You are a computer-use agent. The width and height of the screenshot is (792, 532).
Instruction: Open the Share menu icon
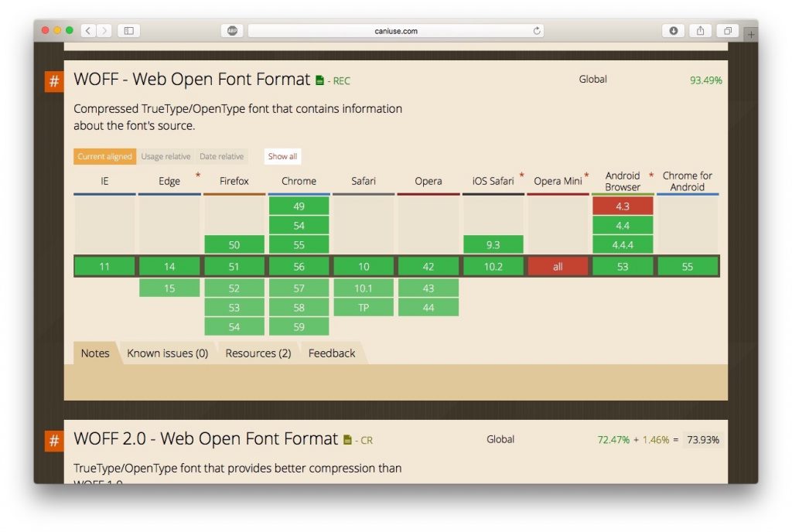(701, 31)
